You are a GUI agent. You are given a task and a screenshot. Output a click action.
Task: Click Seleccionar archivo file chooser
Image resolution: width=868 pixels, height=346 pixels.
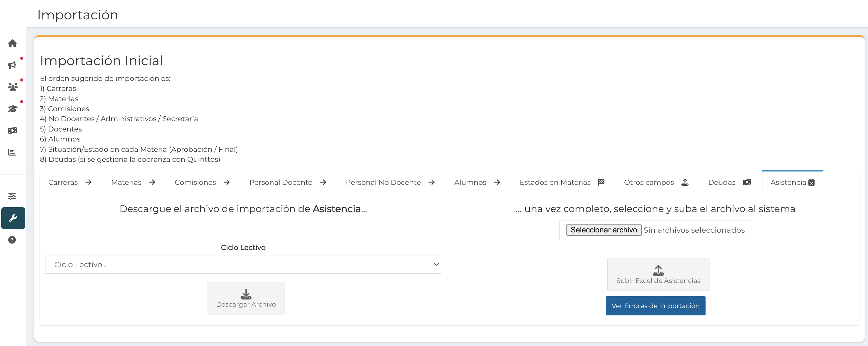(603, 230)
